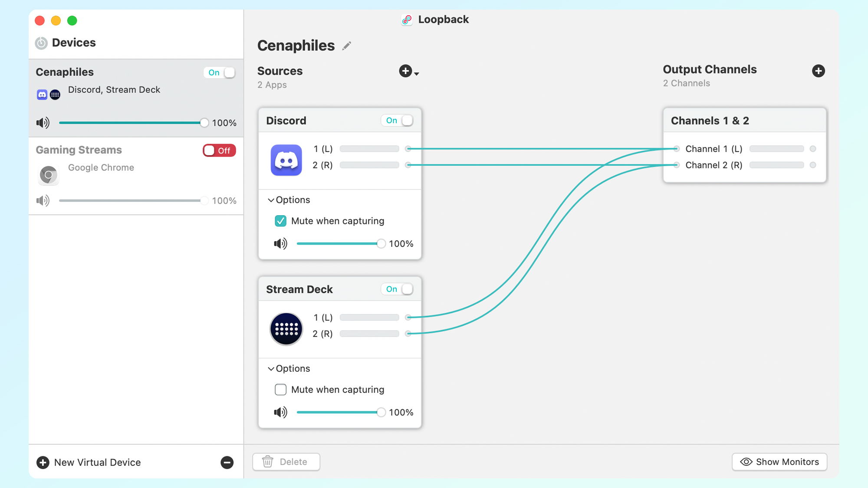Click the Stream Deck 1 (L) connector dot
The height and width of the screenshot is (488, 868).
point(408,318)
